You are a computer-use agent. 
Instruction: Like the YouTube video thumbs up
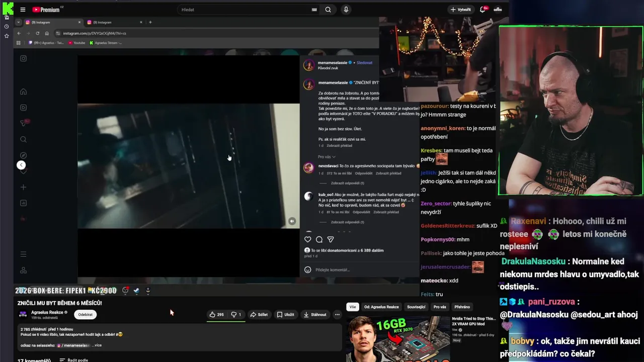(x=217, y=315)
